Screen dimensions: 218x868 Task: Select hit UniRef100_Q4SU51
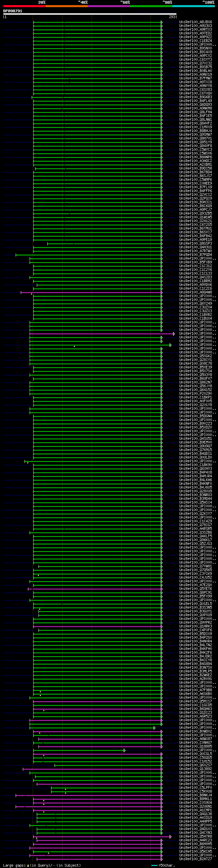[196, 439]
